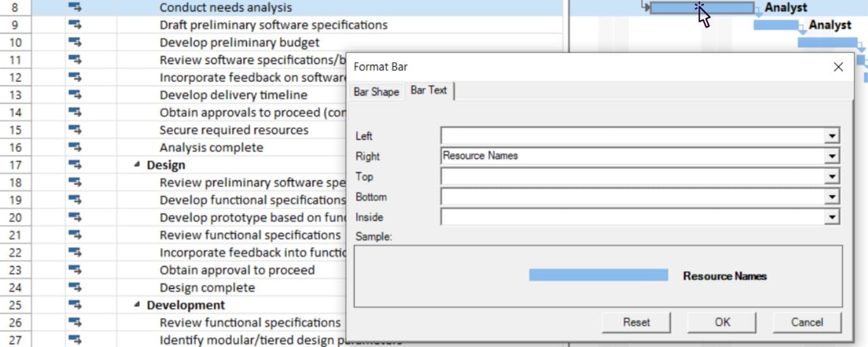868x347 pixels.
Task: Click task mode icon for row 27
Action: pos(75,340)
